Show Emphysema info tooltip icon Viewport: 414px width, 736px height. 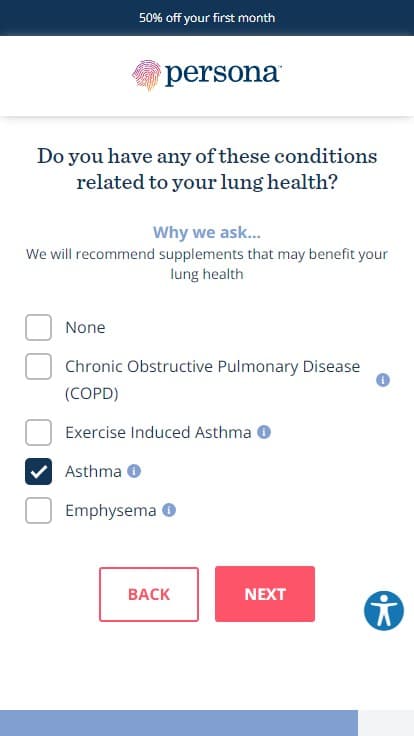click(x=169, y=510)
